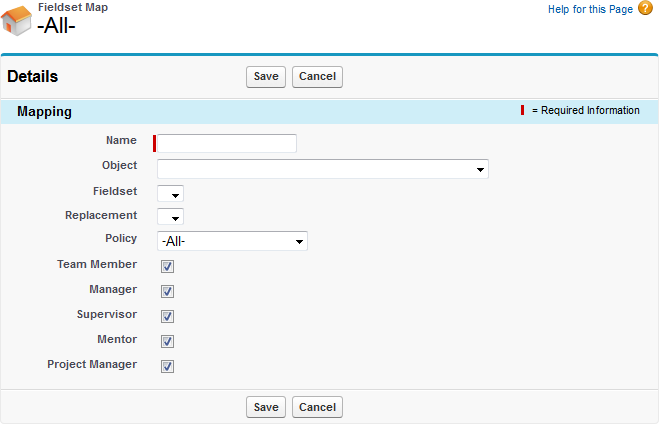
Task: Click the top Save button
Action: click(x=266, y=77)
